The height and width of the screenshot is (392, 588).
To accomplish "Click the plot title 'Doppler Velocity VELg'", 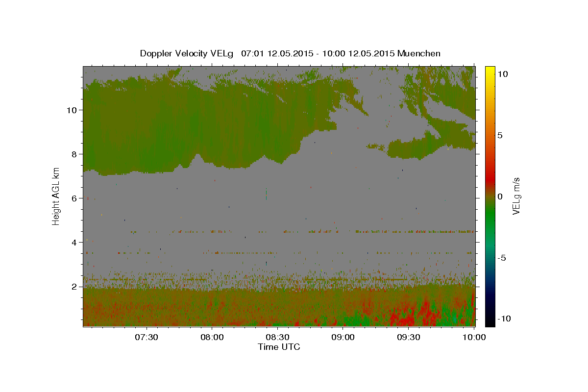I will [188, 53].
